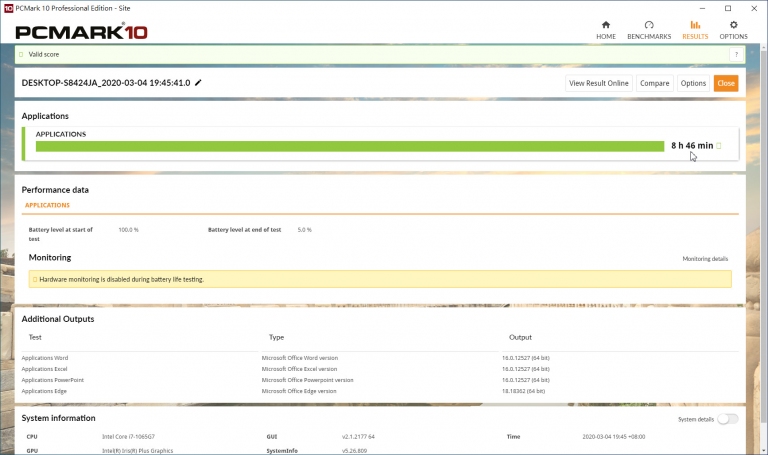768x455 pixels.
Task: Click the GUI version v2.1.2177 64
Action: click(358, 437)
